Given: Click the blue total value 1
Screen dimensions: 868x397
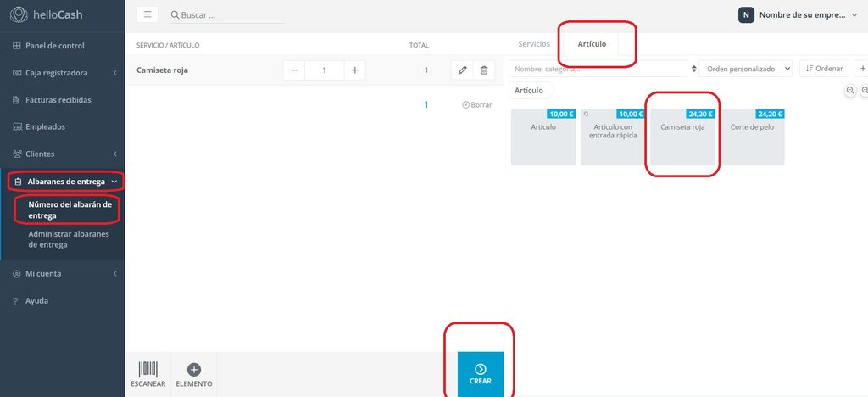Looking at the screenshot, I should click(426, 104).
